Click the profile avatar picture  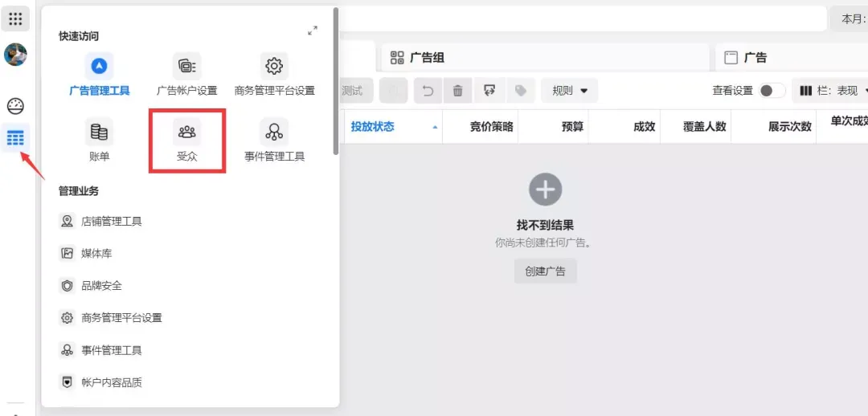click(15, 55)
